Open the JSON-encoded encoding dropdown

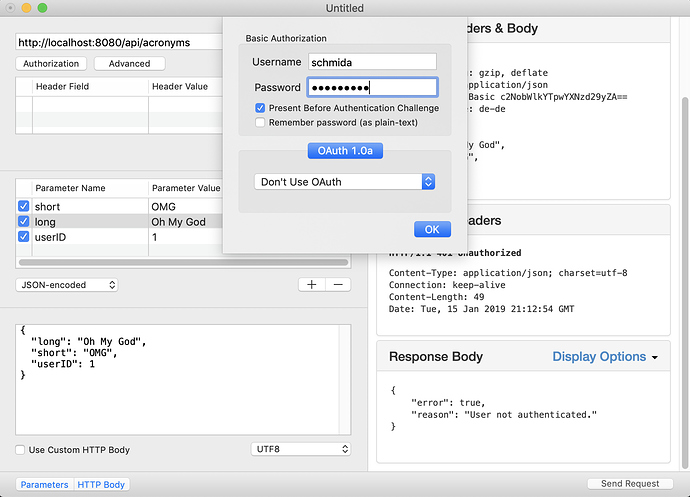(67, 285)
